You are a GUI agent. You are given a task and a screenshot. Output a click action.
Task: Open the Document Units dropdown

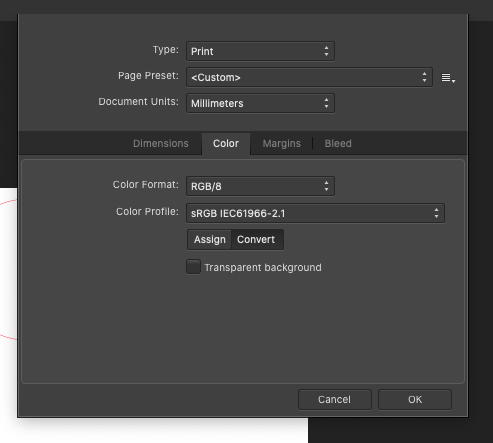tap(260, 103)
